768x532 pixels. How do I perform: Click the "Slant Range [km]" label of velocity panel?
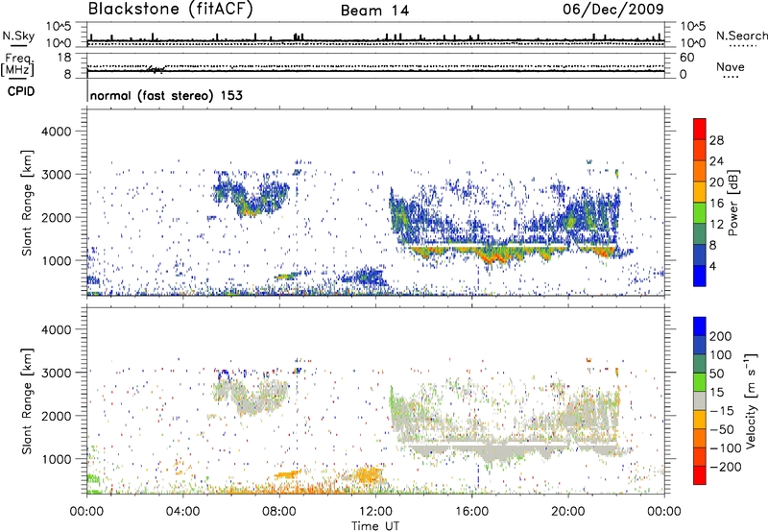click(x=27, y=401)
